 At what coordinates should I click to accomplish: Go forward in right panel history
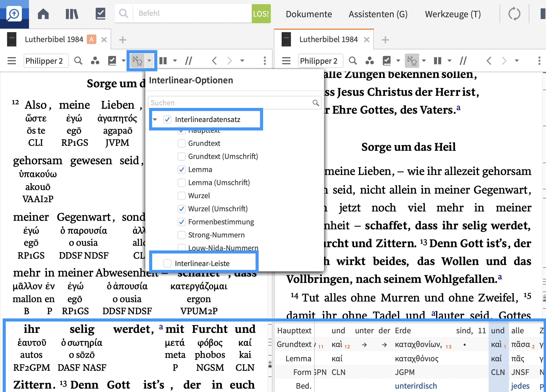[x=504, y=61]
